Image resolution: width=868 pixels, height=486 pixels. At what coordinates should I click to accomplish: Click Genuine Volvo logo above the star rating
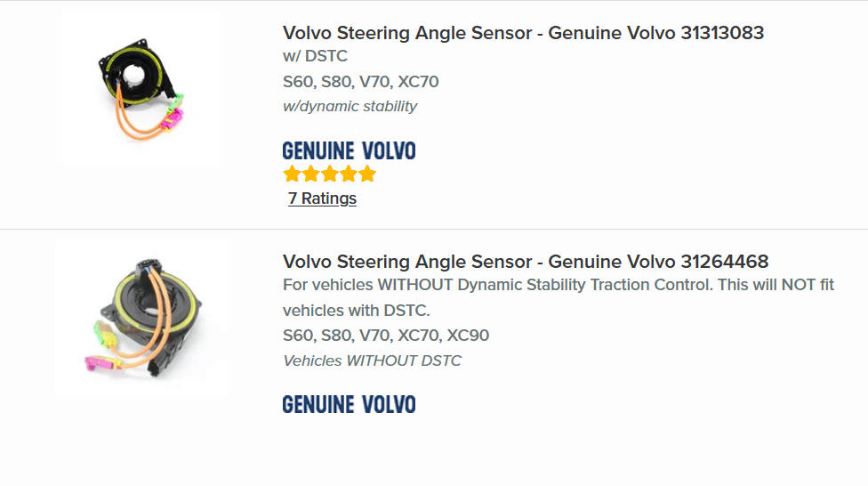click(x=349, y=150)
